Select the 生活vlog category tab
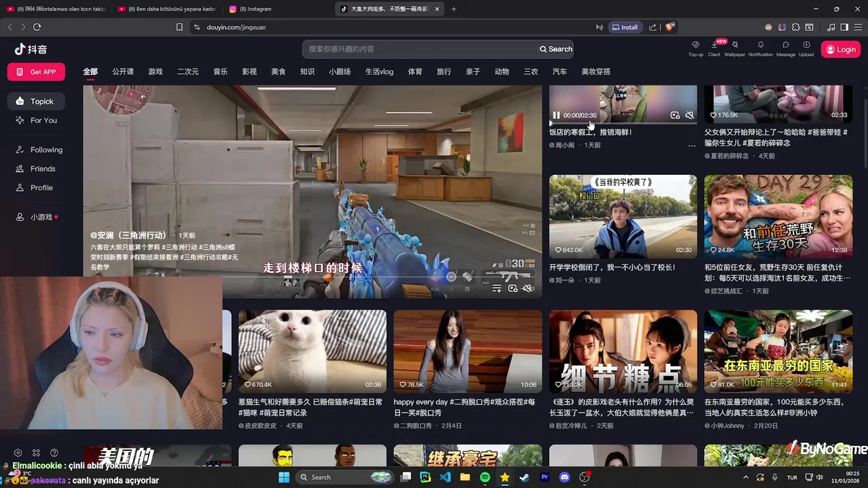 tap(379, 72)
